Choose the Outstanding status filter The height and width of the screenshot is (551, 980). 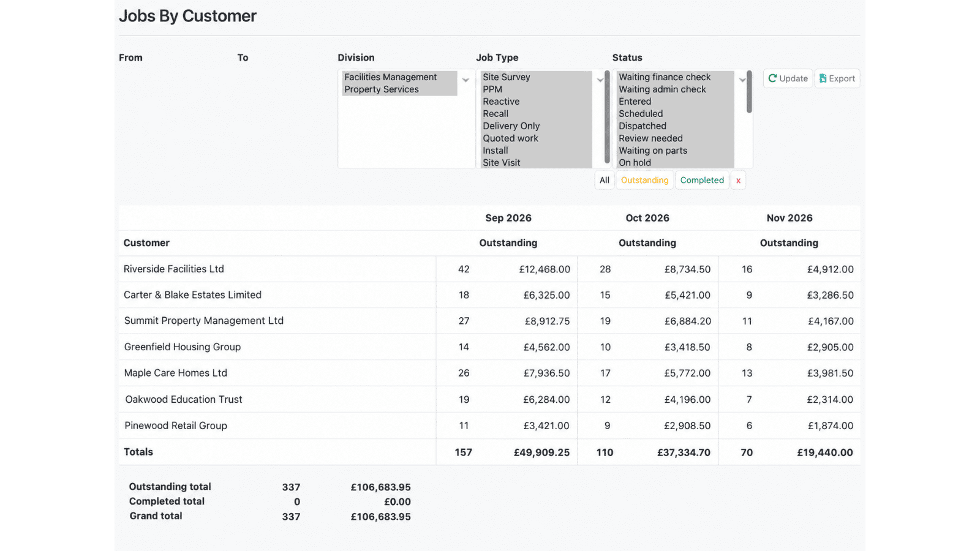pos(644,180)
